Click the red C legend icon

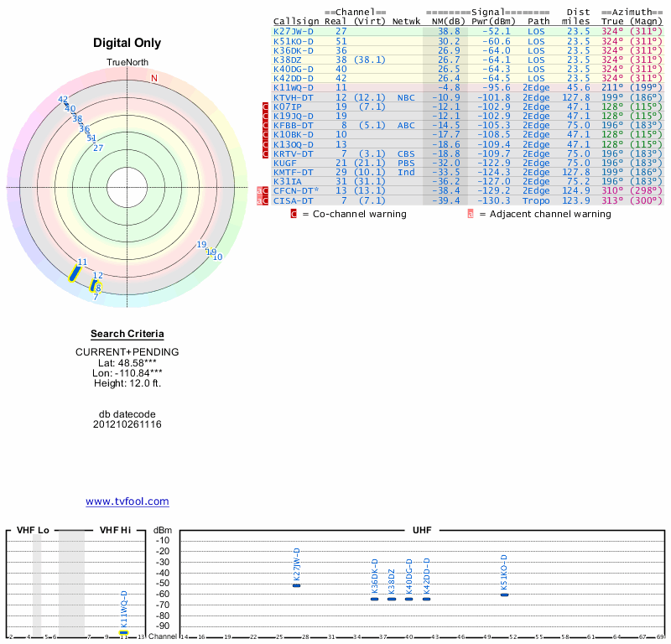[294, 214]
